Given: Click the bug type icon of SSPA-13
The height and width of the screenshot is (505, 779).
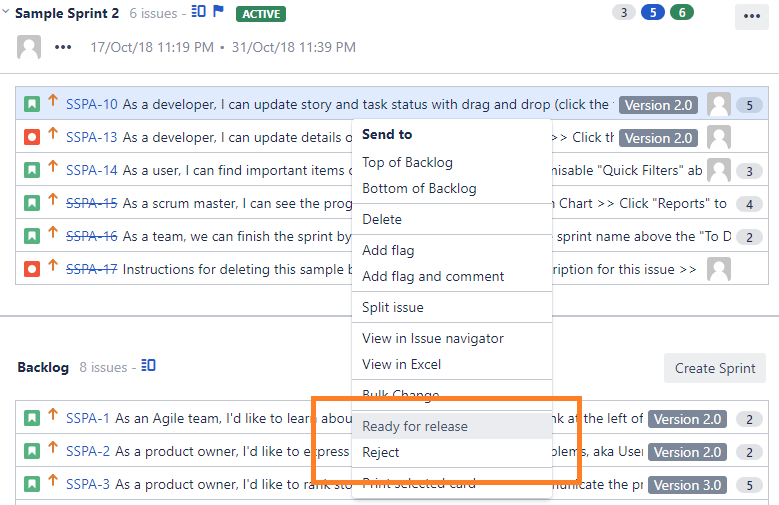Looking at the screenshot, I should pos(32,137).
